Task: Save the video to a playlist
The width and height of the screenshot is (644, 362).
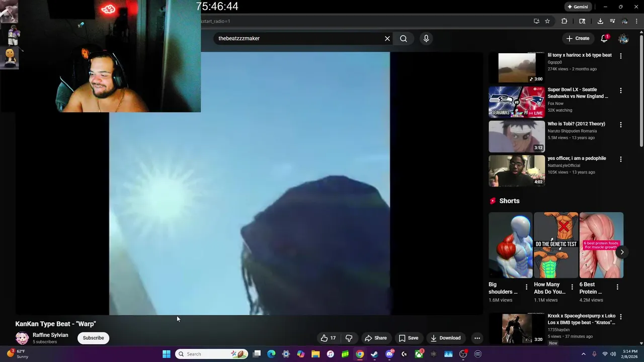Action: 409,338
